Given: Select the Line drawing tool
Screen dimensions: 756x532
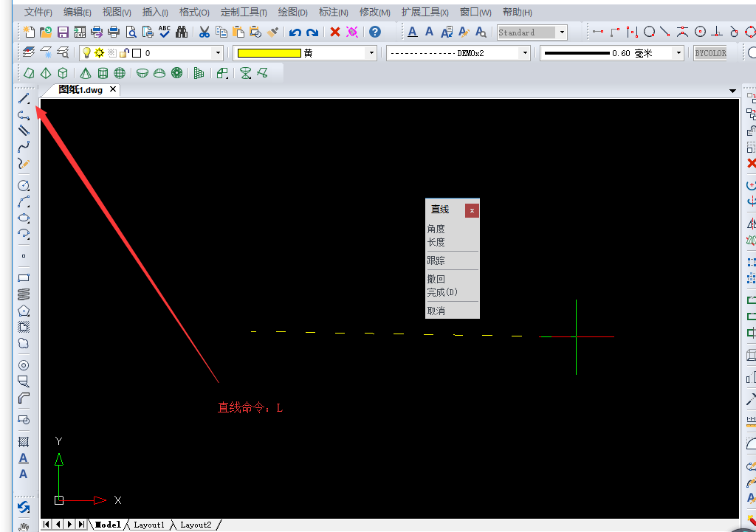Looking at the screenshot, I should [24, 99].
